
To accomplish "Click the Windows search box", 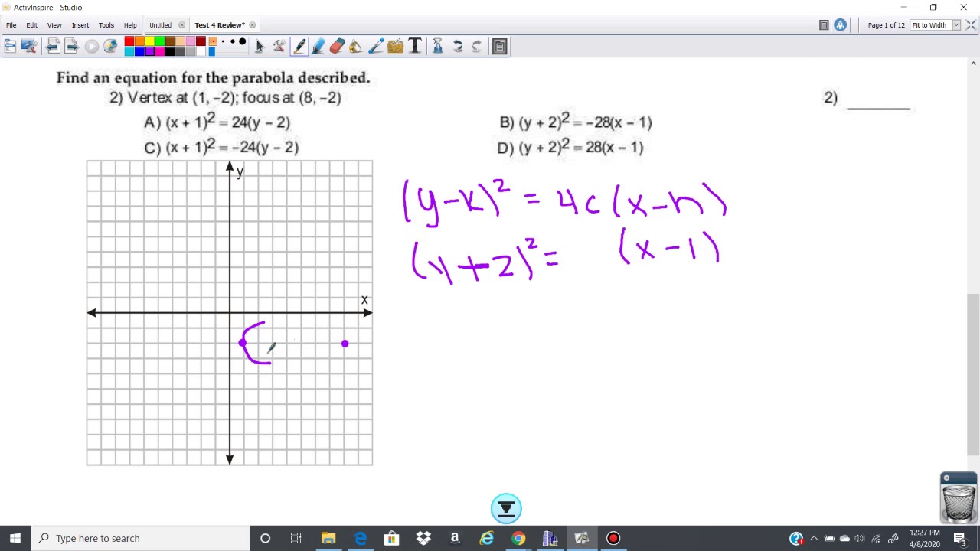I will tap(140, 538).
